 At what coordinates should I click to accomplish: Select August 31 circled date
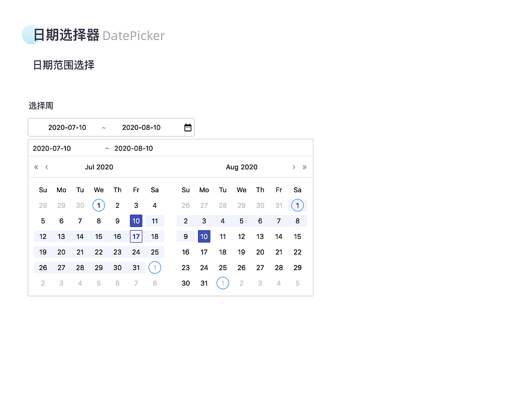pyautogui.click(x=204, y=283)
